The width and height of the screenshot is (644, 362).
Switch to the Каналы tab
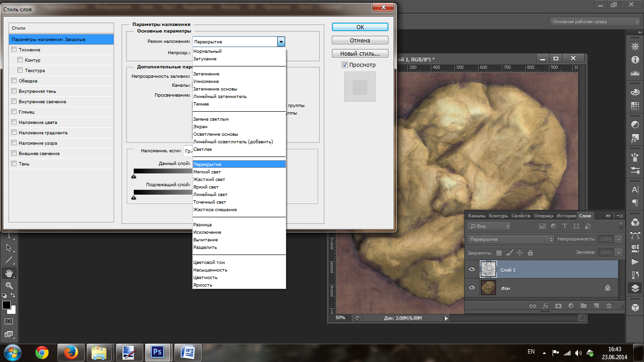[477, 215]
